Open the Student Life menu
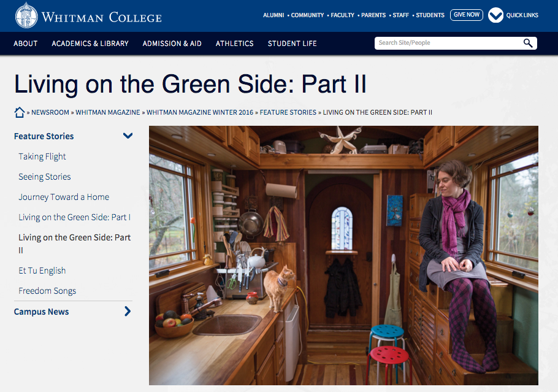The height and width of the screenshot is (392, 558). click(x=292, y=44)
